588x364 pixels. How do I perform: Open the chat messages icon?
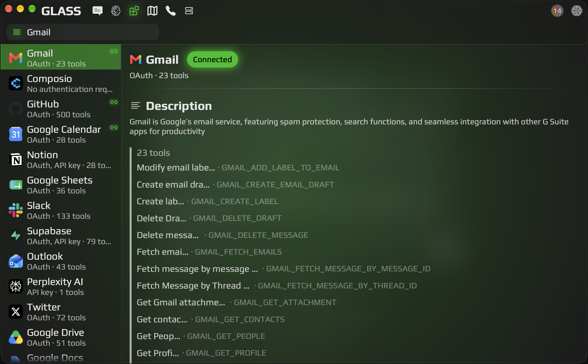97,11
